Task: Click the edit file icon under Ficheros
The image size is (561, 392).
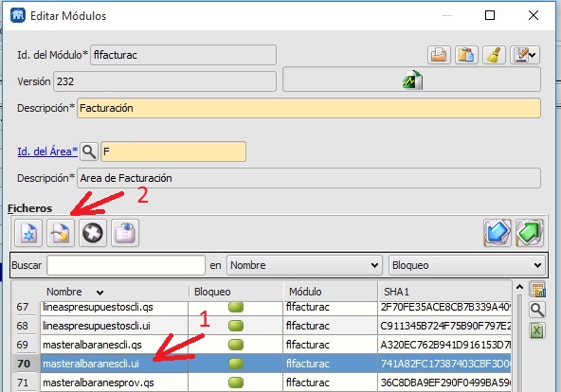Action: 61,233
